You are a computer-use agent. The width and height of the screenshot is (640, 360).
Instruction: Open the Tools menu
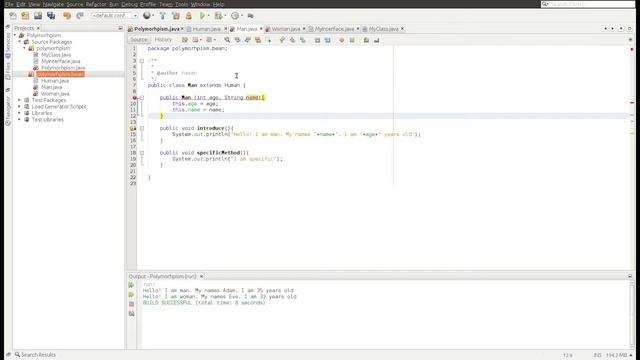(181, 4)
